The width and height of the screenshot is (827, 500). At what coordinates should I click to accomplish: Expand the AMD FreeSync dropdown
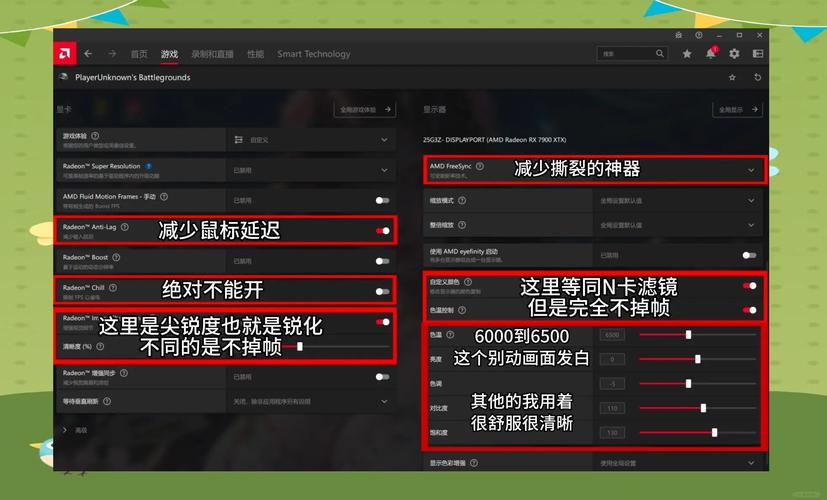[x=750, y=170]
